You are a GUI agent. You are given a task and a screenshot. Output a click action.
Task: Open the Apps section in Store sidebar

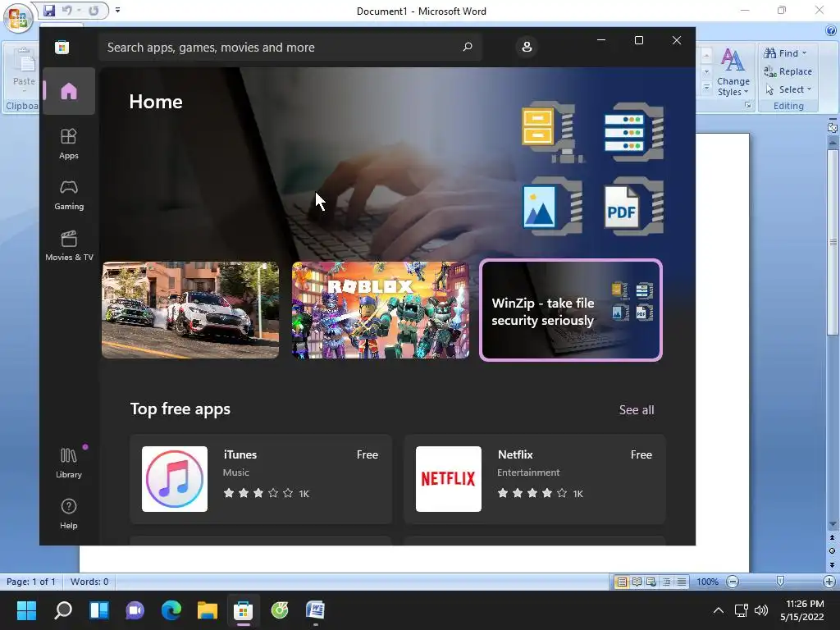69,144
